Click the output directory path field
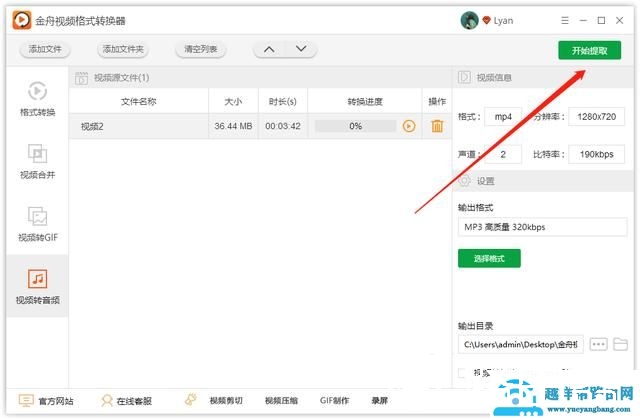This screenshot has width=640, height=420. (521, 344)
